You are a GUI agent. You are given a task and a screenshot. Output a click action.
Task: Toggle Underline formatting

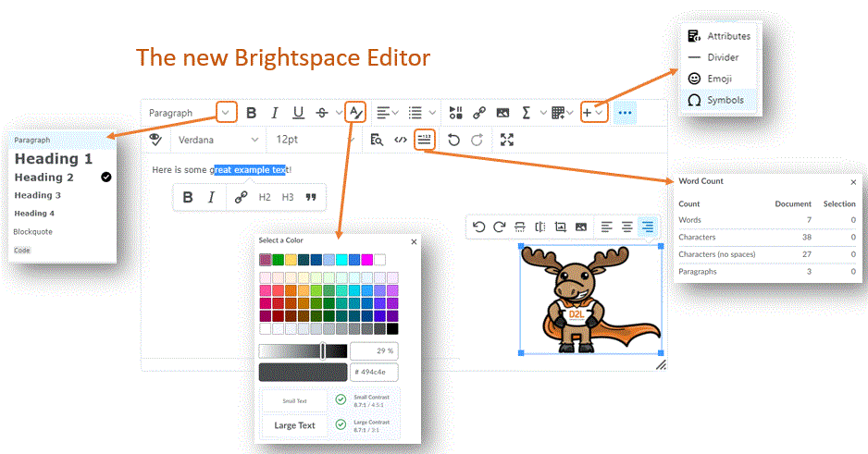tap(298, 113)
